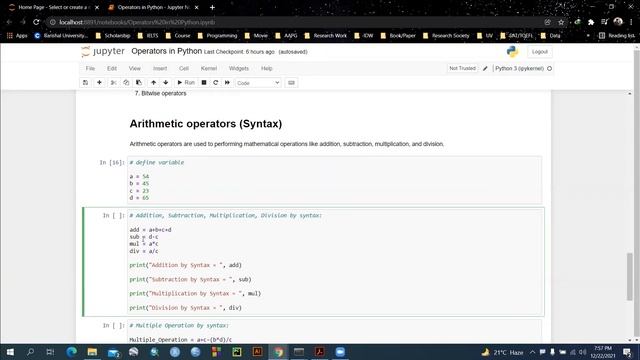640x360 pixels.
Task: Open the Book/Paper bookmark folder
Action: [x=398, y=36]
